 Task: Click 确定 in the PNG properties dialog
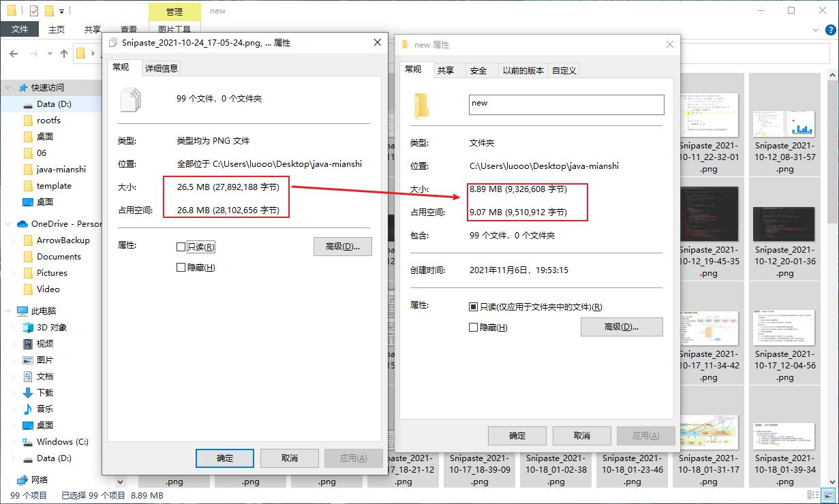click(225, 458)
